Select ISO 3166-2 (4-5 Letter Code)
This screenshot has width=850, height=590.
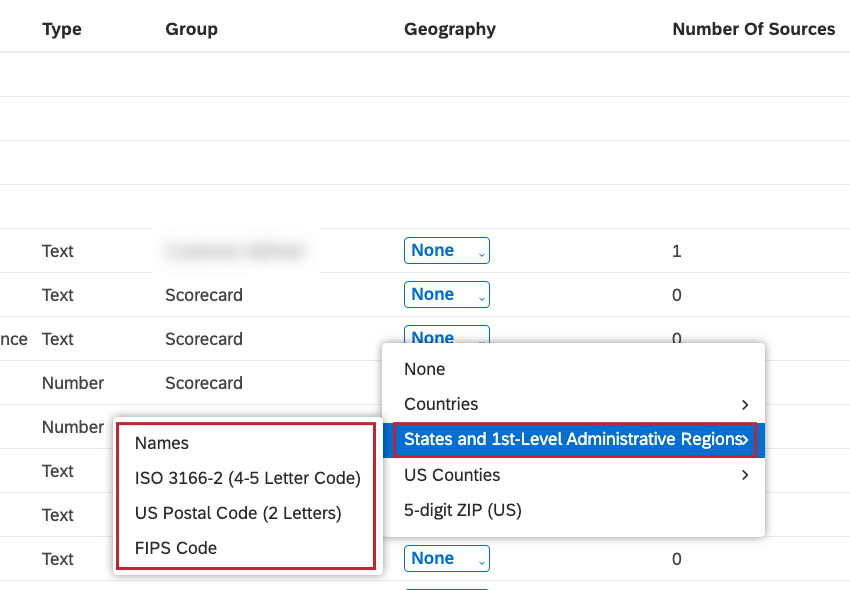pos(248,478)
